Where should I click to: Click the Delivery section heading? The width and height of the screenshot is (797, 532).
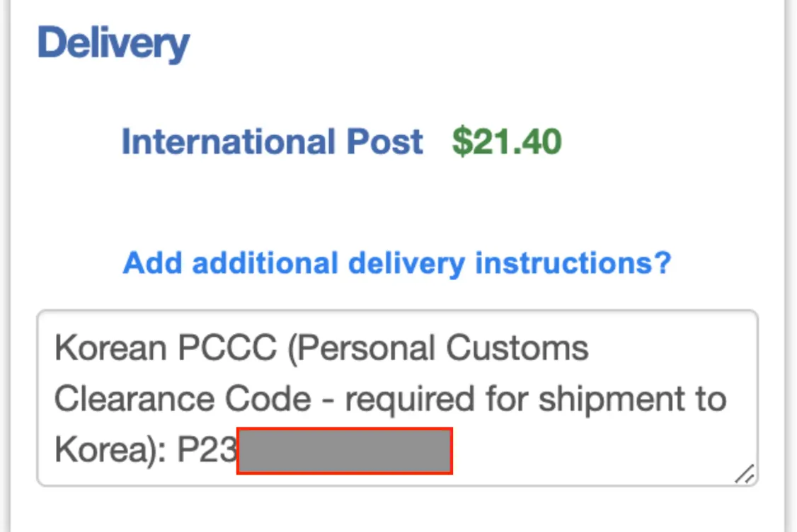click(113, 43)
